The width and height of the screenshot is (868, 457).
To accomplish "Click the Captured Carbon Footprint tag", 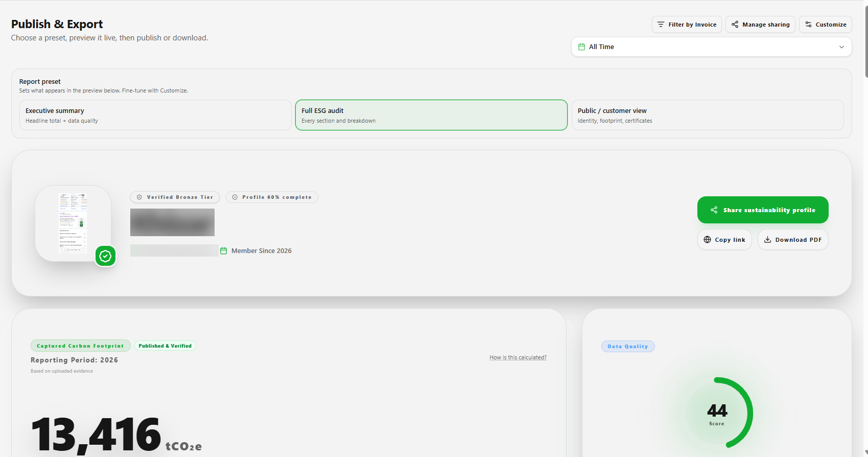I will point(80,346).
